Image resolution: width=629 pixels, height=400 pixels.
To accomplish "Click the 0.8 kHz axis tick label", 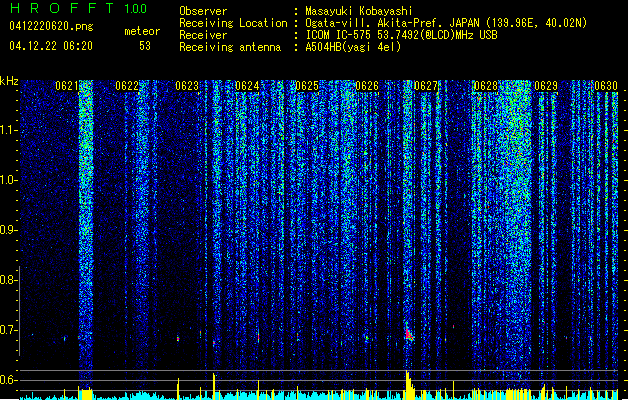I will pyautogui.click(x=8, y=280).
